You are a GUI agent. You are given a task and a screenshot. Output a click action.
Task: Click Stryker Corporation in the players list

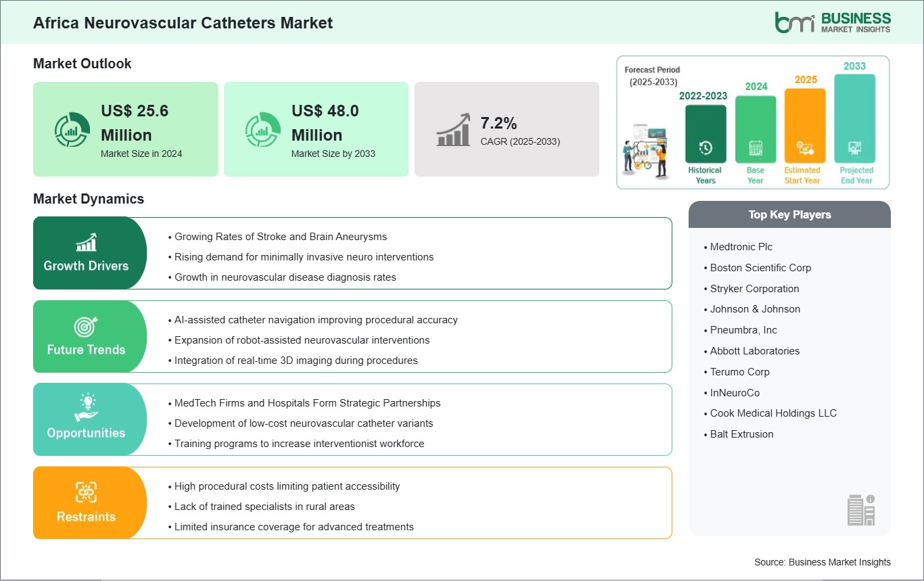[754, 289]
